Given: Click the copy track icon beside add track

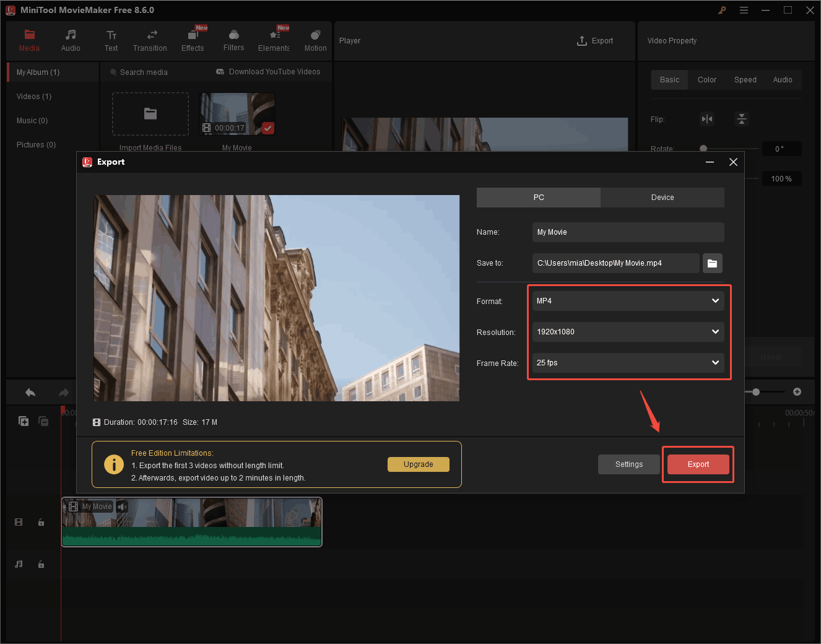Looking at the screenshot, I should pyautogui.click(x=43, y=421).
